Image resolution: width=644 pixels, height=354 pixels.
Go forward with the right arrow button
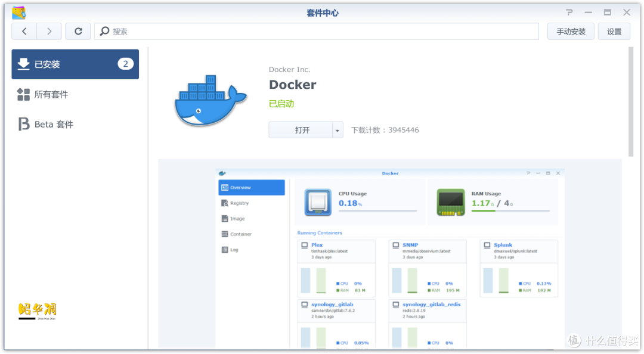(x=49, y=31)
